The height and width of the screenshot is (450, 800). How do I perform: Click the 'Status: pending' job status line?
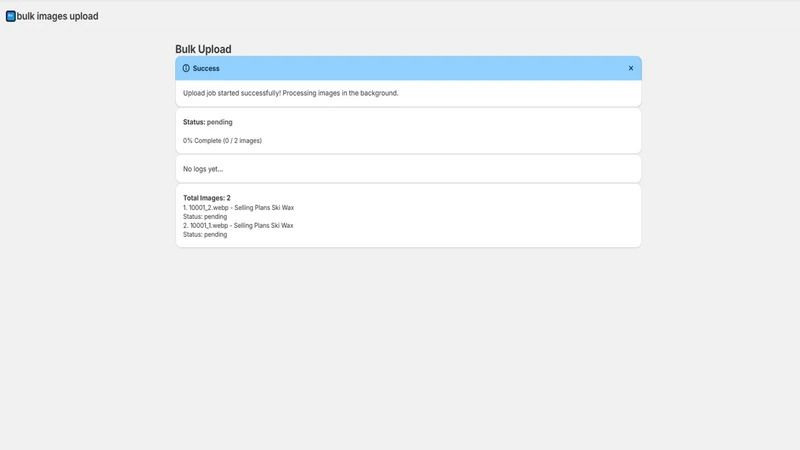coord(208,122)
